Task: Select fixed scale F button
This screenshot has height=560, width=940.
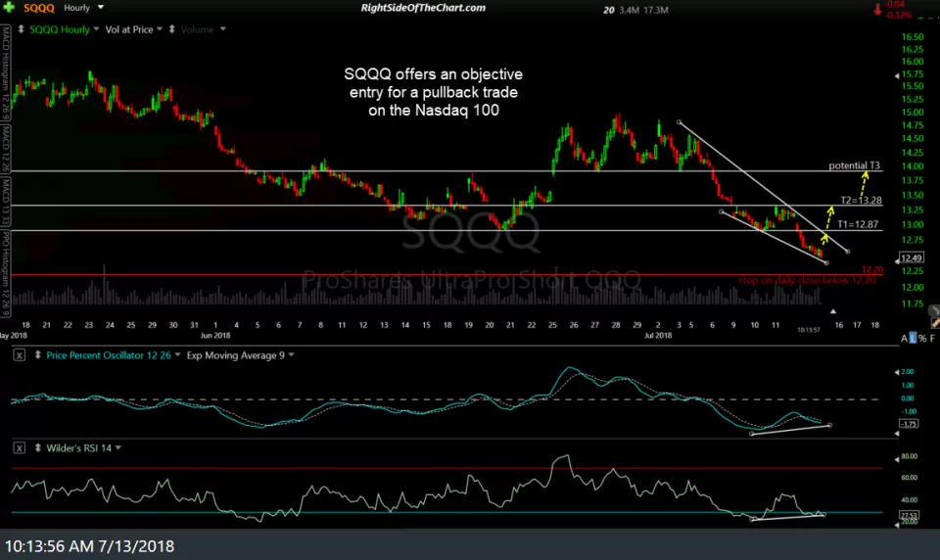Action: coord(932,339)
